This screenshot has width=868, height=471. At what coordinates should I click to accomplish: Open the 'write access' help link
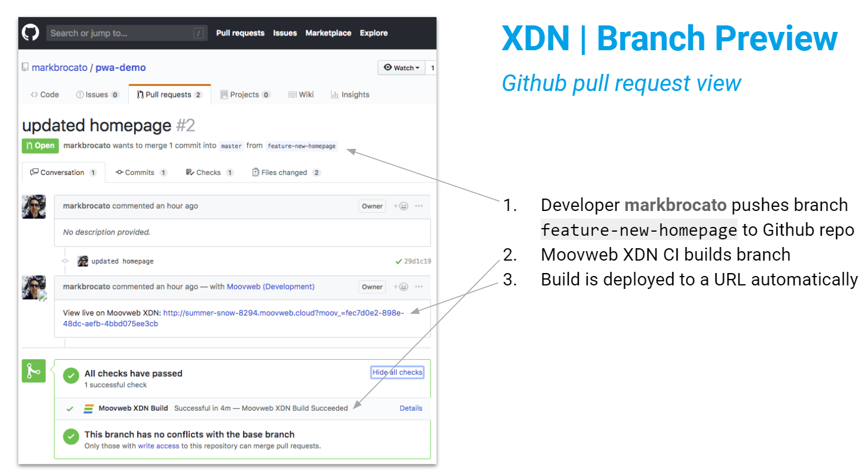[158, 446]
